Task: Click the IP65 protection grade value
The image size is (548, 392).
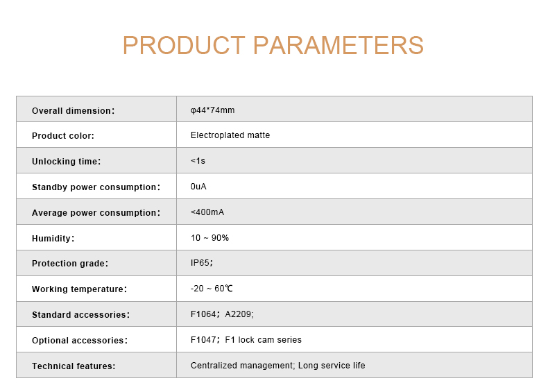Action: (x=202, y=263)
